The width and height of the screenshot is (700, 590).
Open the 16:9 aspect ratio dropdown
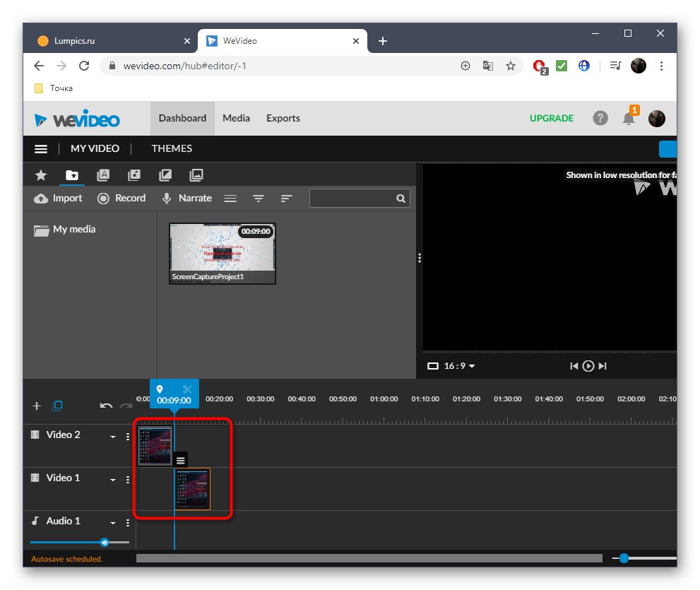click(451, 366)
